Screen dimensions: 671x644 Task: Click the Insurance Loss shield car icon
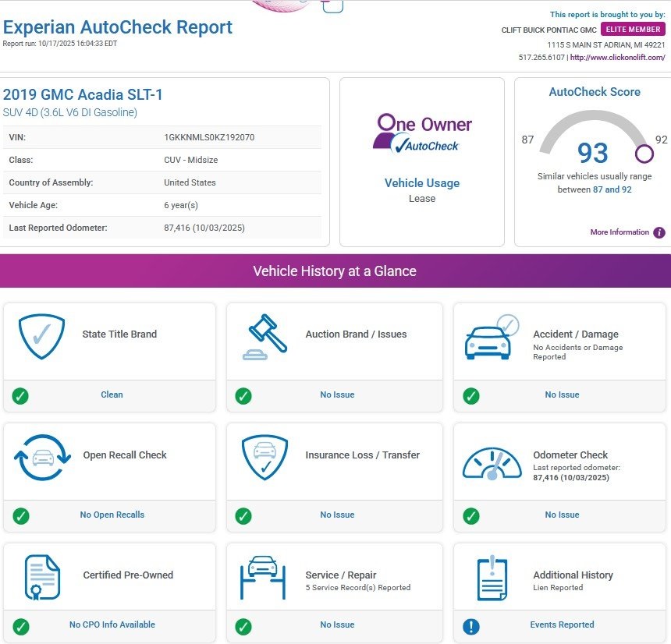click(x=264, y=458)
